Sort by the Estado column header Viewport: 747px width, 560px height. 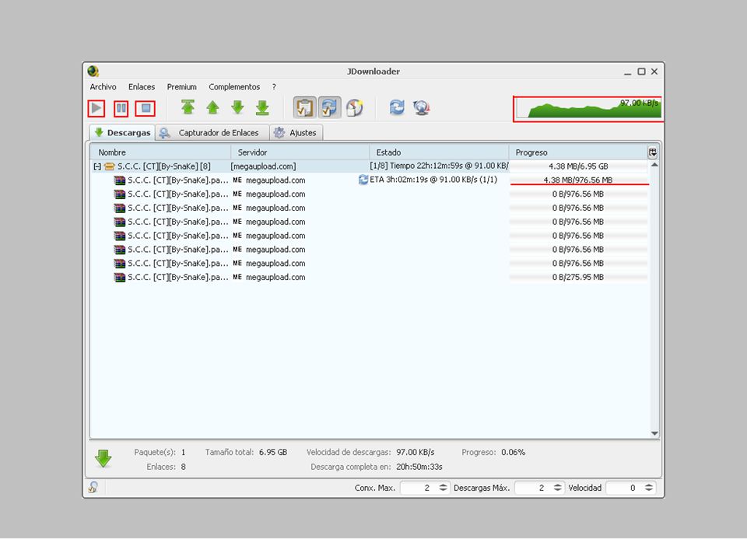(x=439, y=152)
